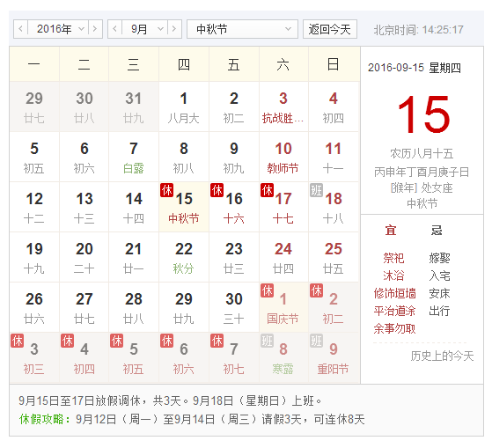
Task: Click 嫁娶 item under 忌
Action: pyautogui.click(x=439, y=258)
